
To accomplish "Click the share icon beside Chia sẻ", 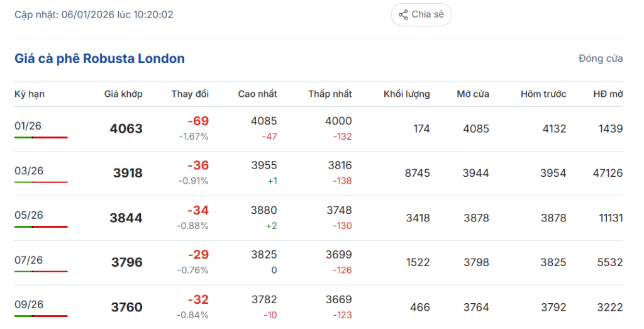I will (403, 14).
